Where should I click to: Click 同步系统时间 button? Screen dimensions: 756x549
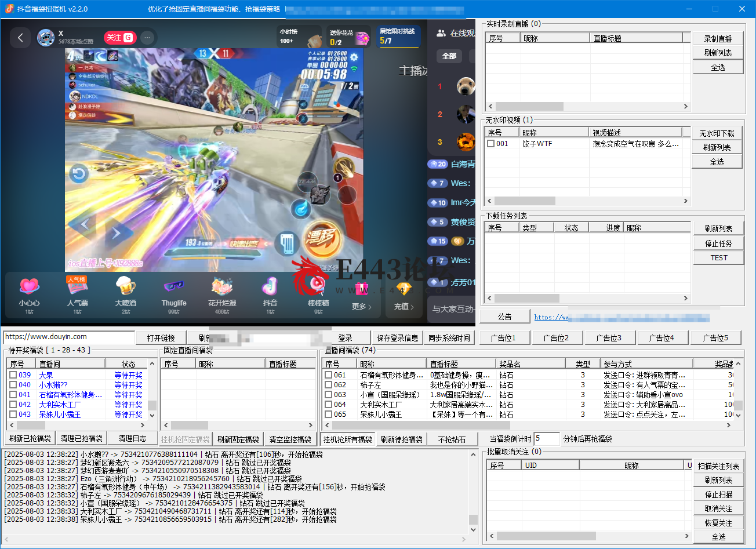(x=449, y=338)
